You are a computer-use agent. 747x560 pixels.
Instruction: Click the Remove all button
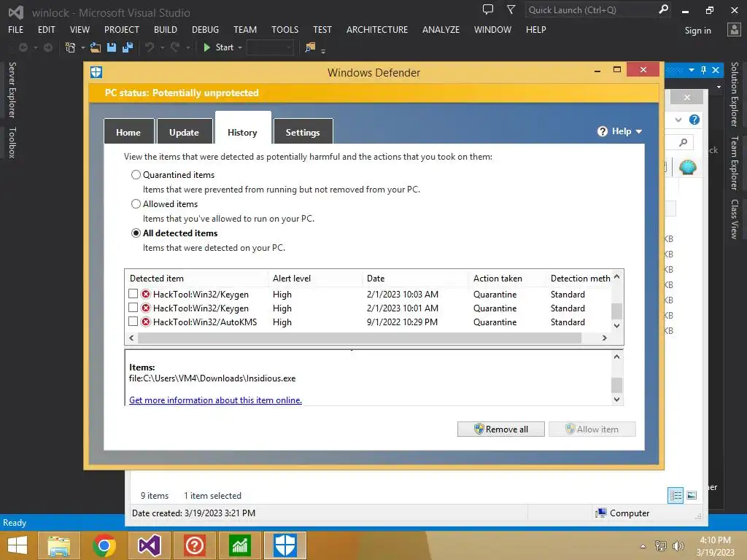500,429
